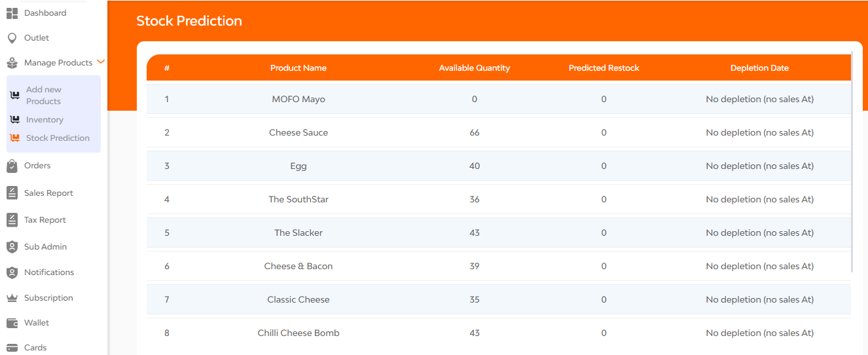Image resolution: width=868 pixels, height=355 pixels.
Task: Click the table's vertical scrollbar
Action: point(852,162)
